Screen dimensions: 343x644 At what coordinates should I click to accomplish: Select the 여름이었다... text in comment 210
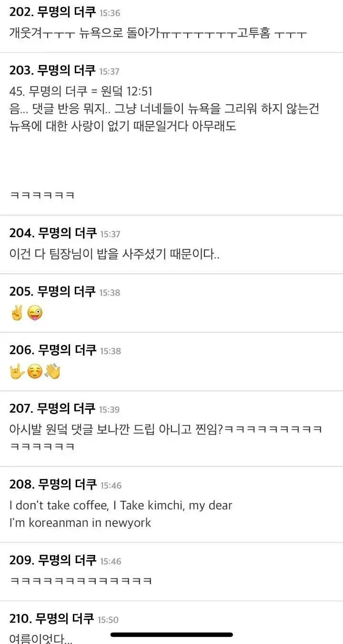(x=41, y=638)
